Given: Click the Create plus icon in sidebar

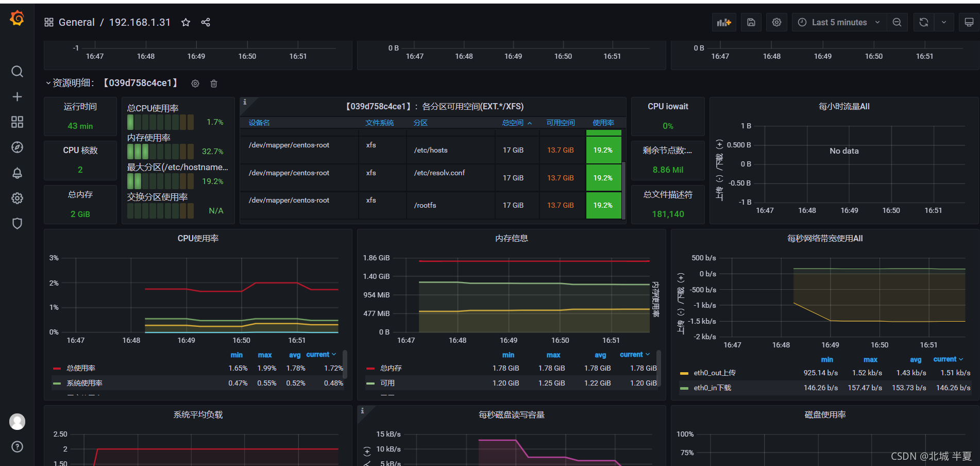Looking at the screenshot, I should 17,97.
